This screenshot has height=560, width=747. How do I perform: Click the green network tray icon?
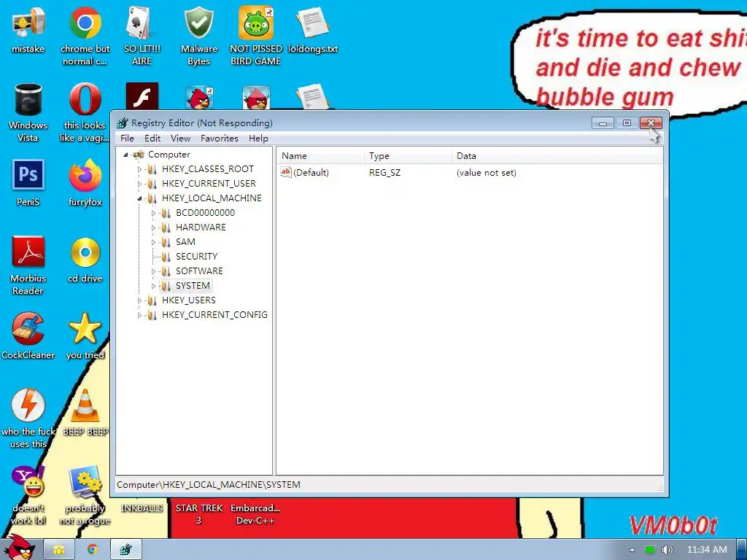tap(650, 550)
